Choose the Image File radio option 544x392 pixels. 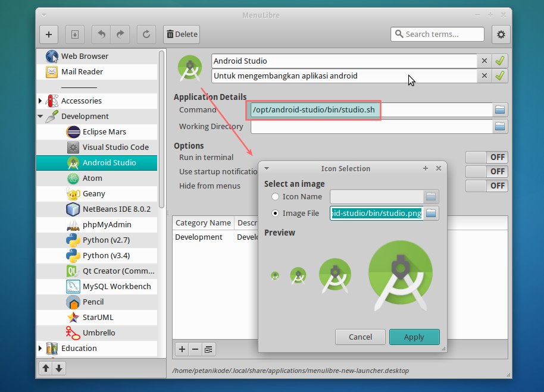[275, 213]
